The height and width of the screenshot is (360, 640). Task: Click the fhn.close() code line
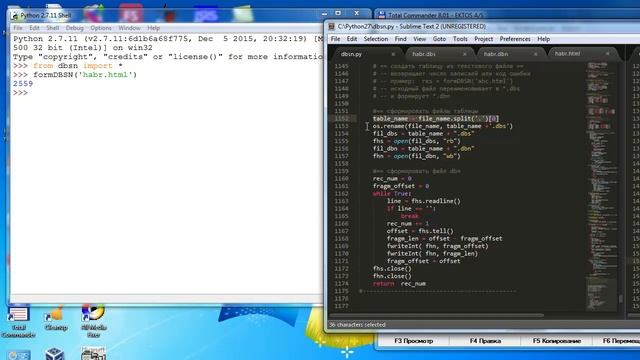coord(392,276)
